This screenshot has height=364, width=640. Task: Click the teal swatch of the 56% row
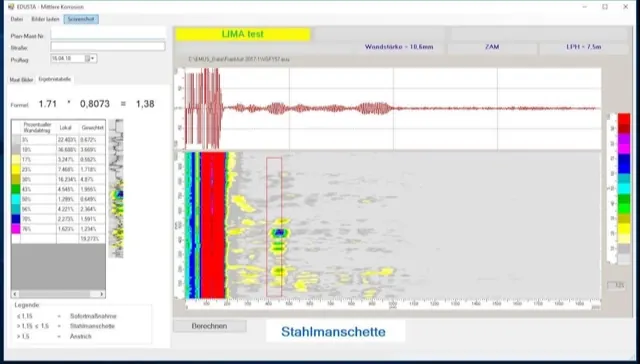click(x=16, y=209)
